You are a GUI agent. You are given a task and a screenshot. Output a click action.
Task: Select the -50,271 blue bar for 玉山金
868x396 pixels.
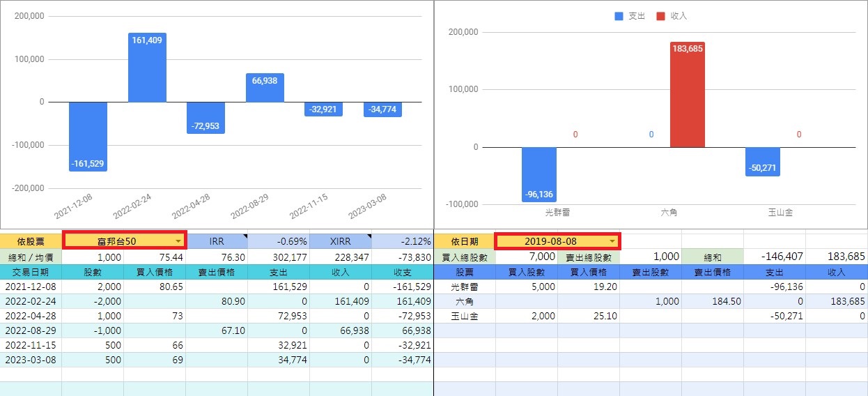[x=762, y=161]
